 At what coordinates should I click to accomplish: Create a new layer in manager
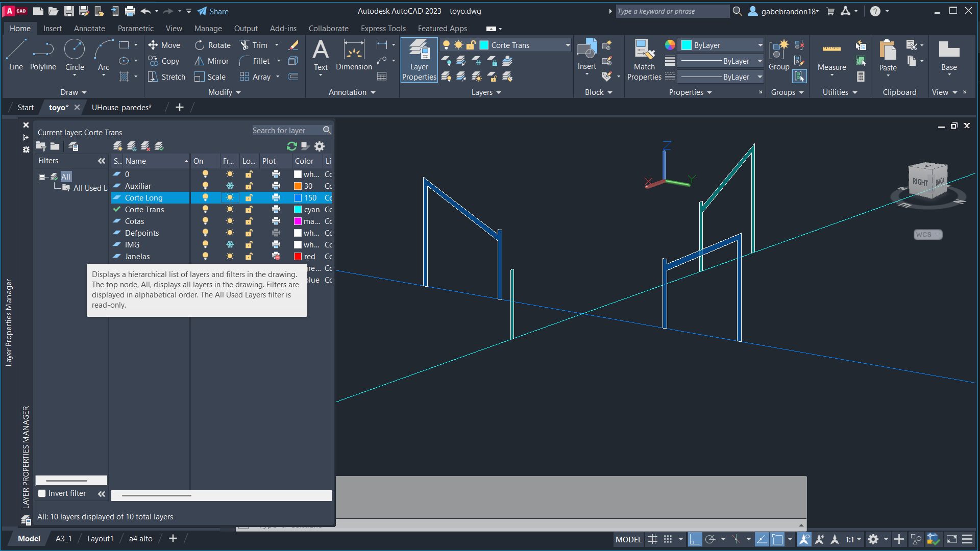118,146
